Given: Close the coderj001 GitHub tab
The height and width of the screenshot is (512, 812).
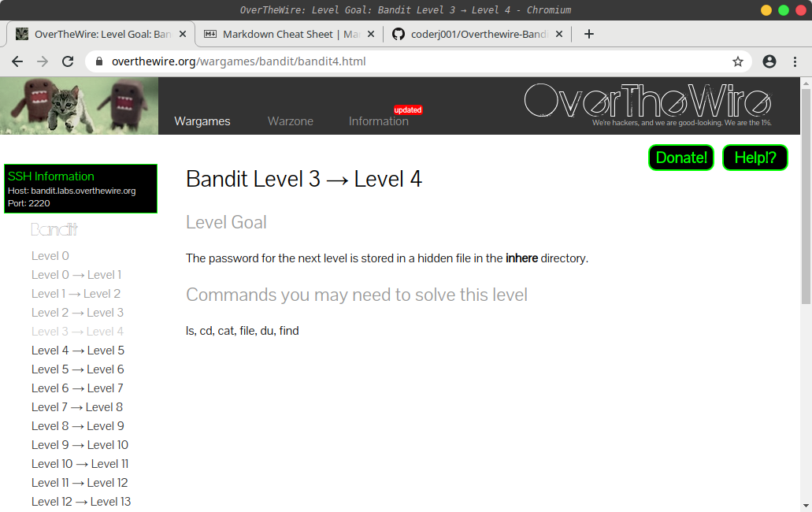Looking at the screenshot, I should (558, 34).
